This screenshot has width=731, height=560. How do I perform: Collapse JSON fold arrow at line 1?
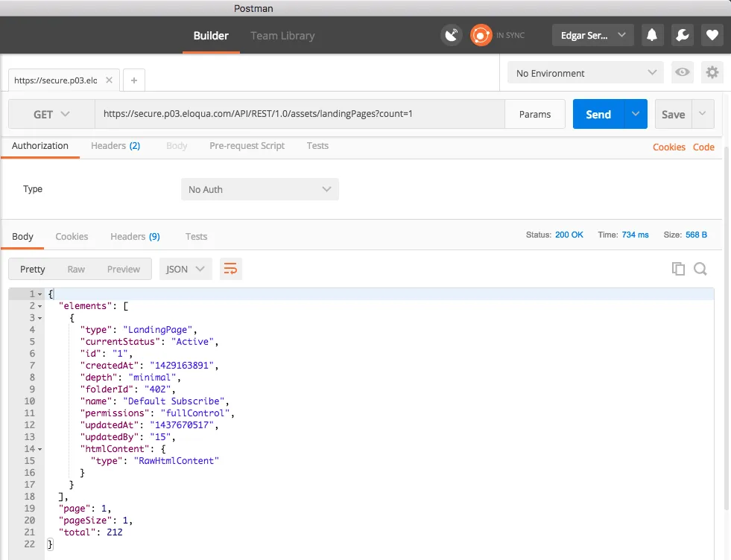40,294
